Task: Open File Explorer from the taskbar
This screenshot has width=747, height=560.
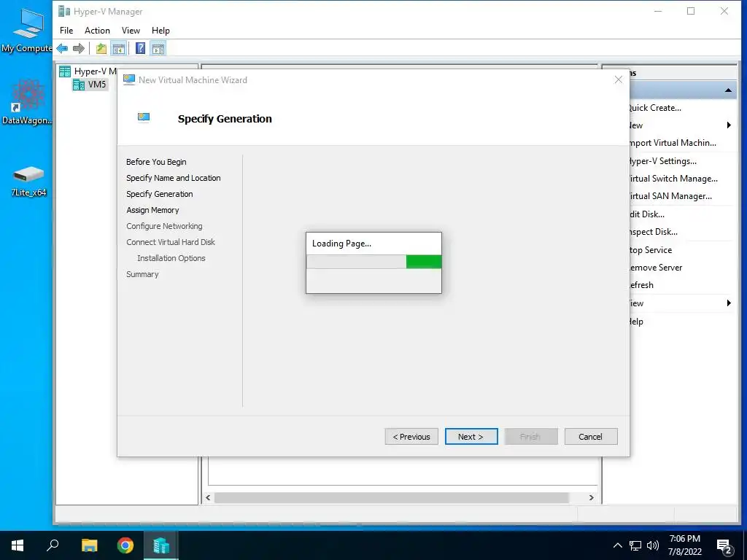Action: tap(89, 545)
